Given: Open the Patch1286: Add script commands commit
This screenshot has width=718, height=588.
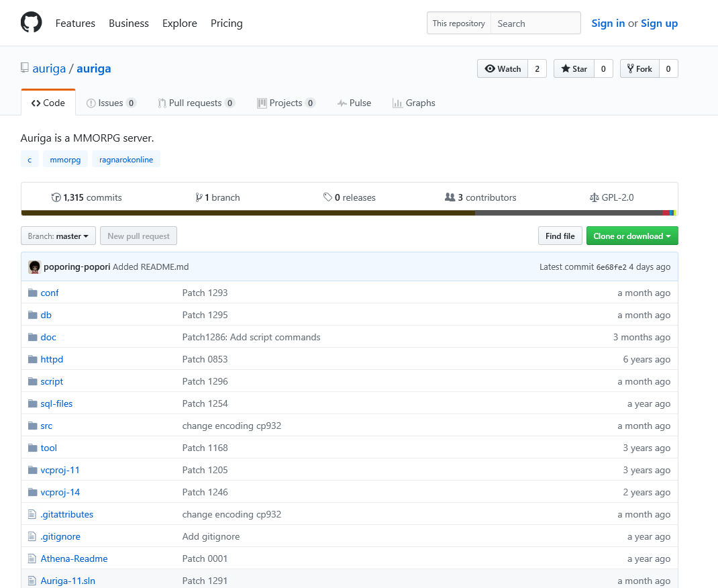Looking at the screenshot, I should 252,337.
